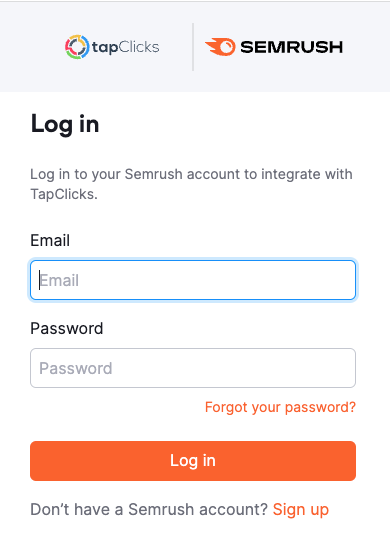Click the SEMRUSH bold wordmark in header
Screen dimensions: 390x555
tap(292, 47)
